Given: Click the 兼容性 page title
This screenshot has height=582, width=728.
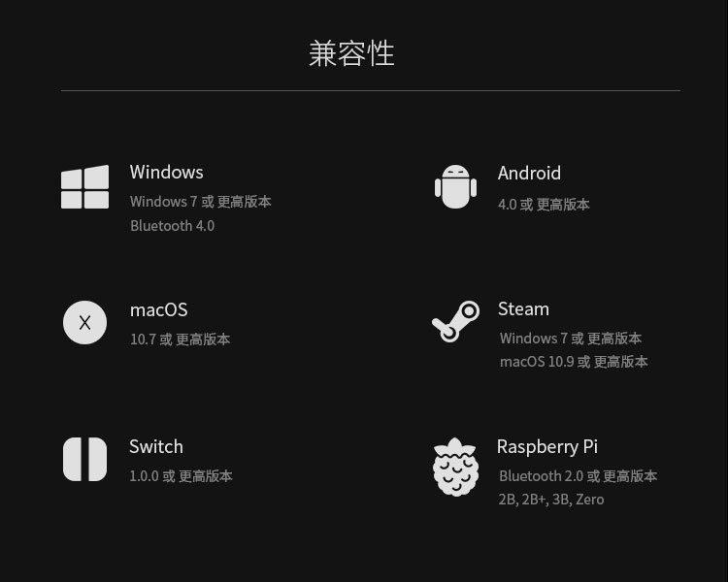Looking at the screenshot, I should 352,53.
